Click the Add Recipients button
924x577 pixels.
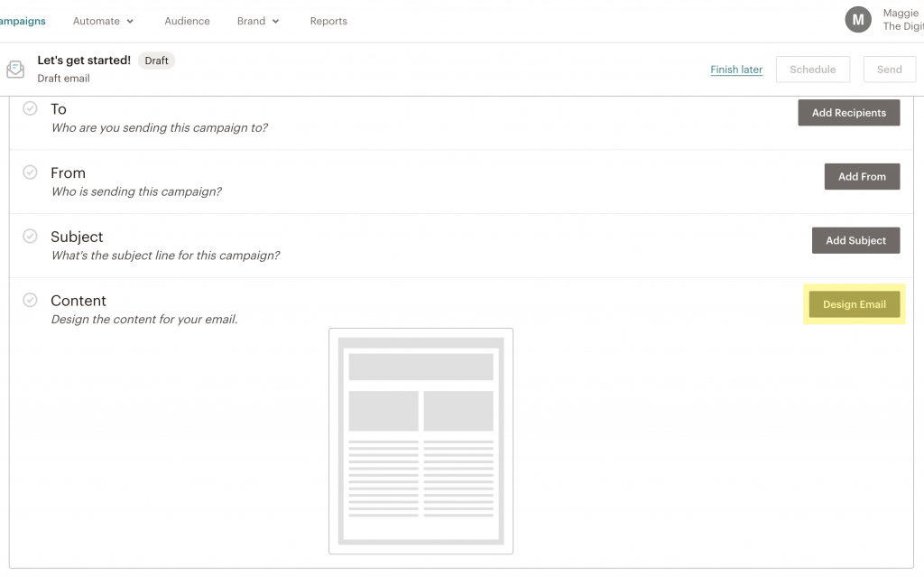point(848,113)
